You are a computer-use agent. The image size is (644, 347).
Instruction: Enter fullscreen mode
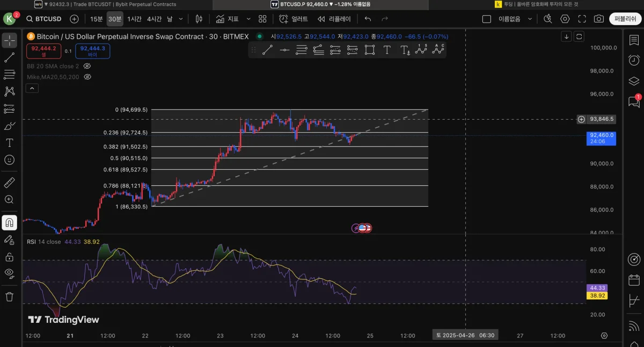582,19
